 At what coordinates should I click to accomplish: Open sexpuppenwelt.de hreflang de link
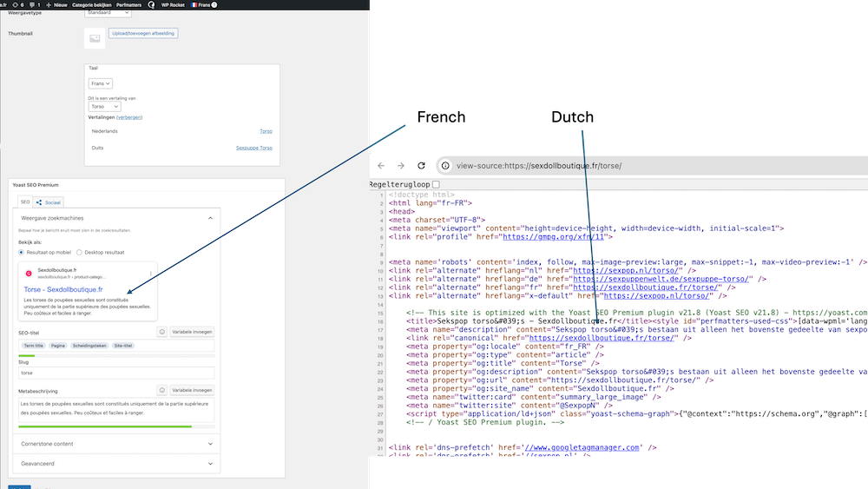click(661, 279)
